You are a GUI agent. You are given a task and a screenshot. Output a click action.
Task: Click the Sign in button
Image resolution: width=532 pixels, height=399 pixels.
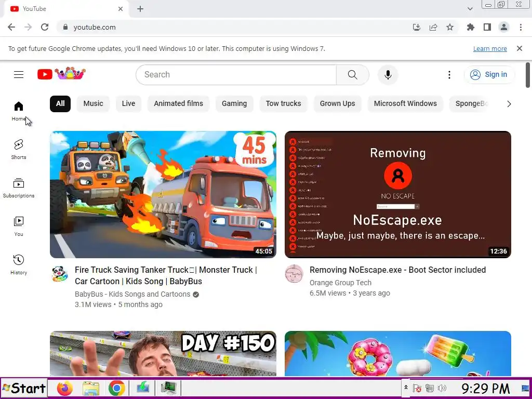(x=489, y=75)
